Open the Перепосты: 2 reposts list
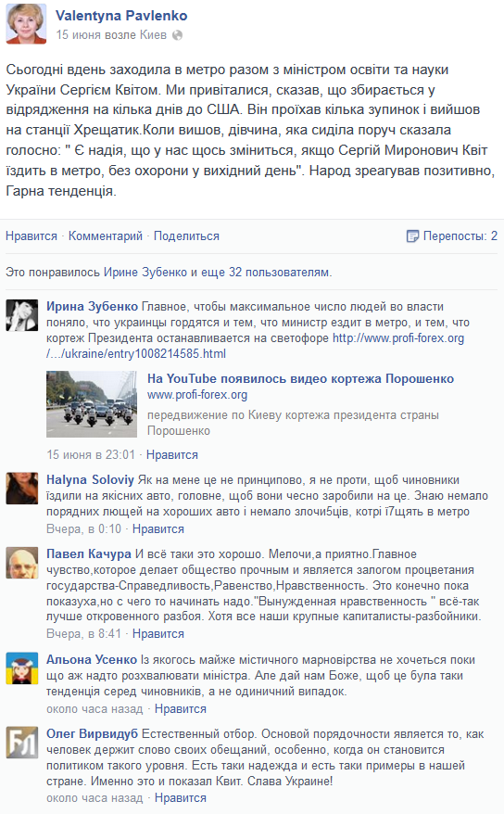The height and width of the screenshot is (814, 504). pyautogui.click(x=460, y=236)
